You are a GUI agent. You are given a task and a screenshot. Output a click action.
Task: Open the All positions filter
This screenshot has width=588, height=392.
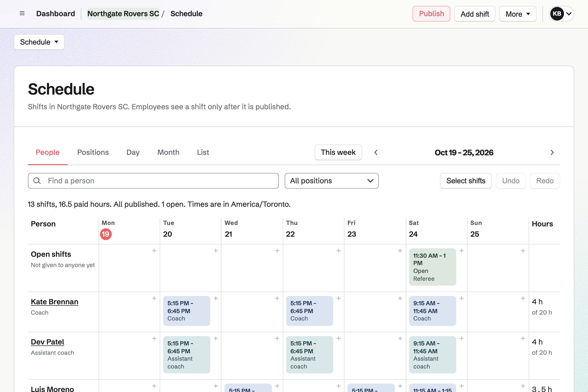[x=331, y=181]
